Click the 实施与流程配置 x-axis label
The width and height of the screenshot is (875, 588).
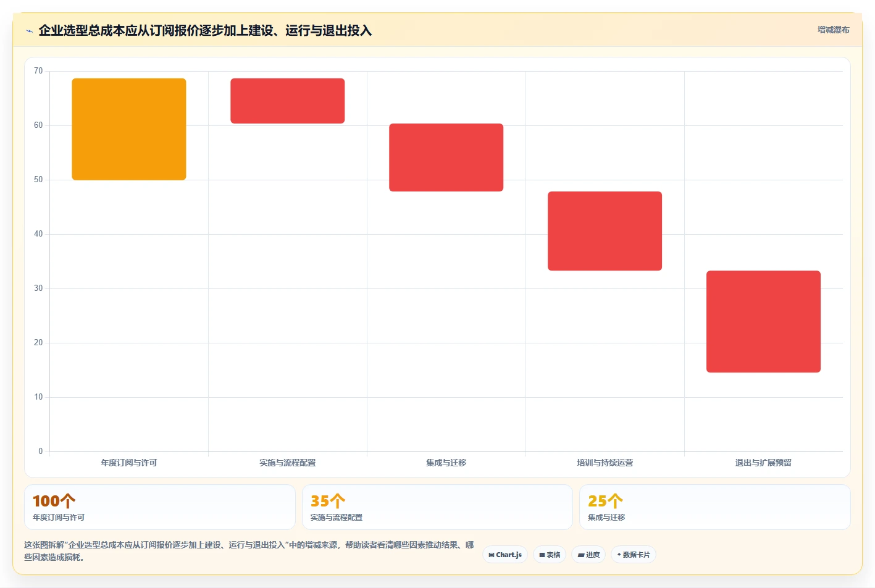(288, 463)
